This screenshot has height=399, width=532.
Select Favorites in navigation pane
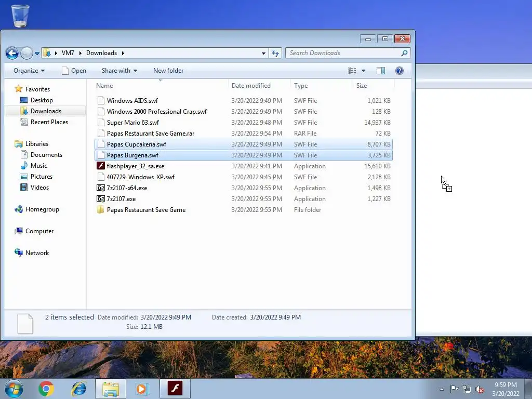[37, 89]
